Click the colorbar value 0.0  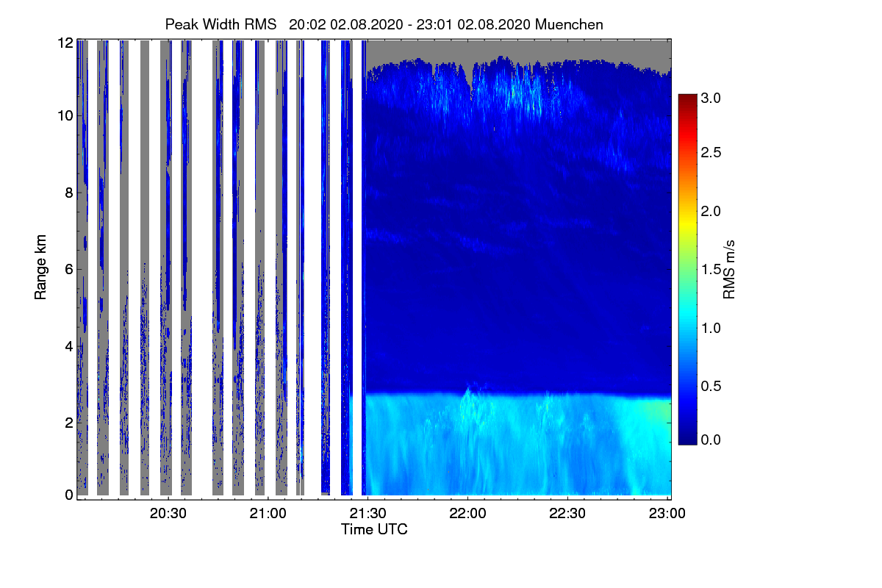(711, 440)
